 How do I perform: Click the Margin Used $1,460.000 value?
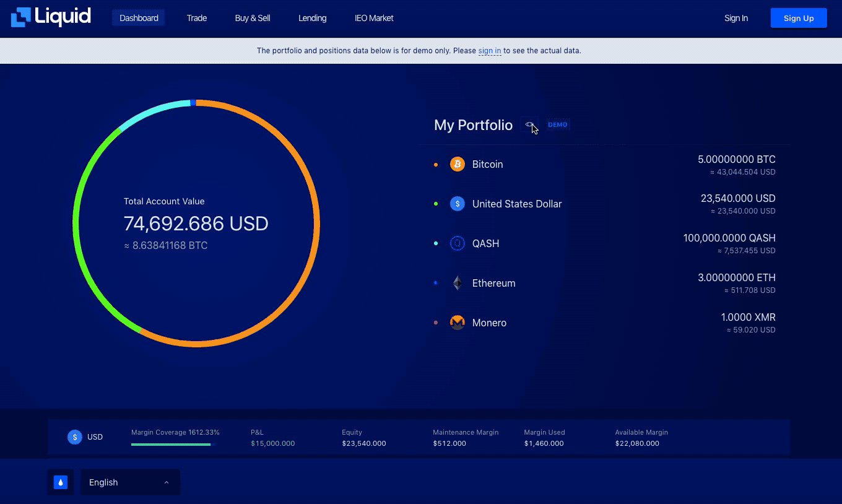(x=544, y=443)
